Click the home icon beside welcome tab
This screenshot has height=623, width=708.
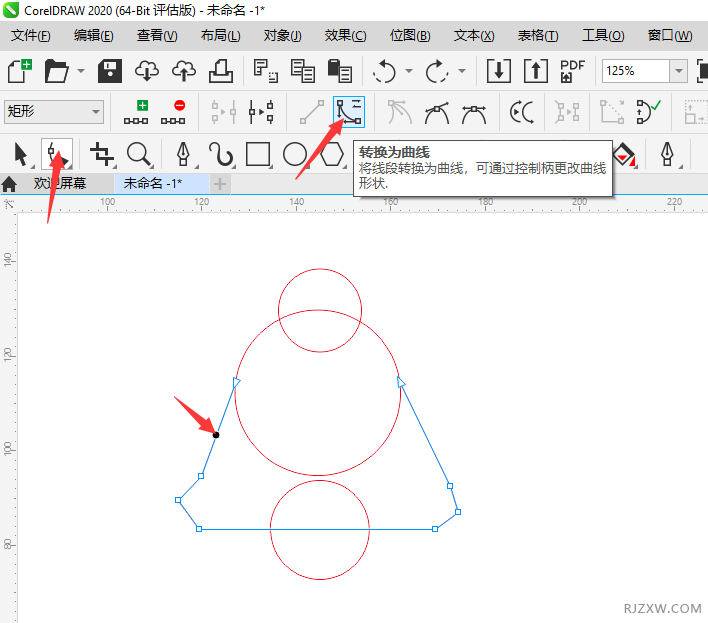[x=9, y=184]
